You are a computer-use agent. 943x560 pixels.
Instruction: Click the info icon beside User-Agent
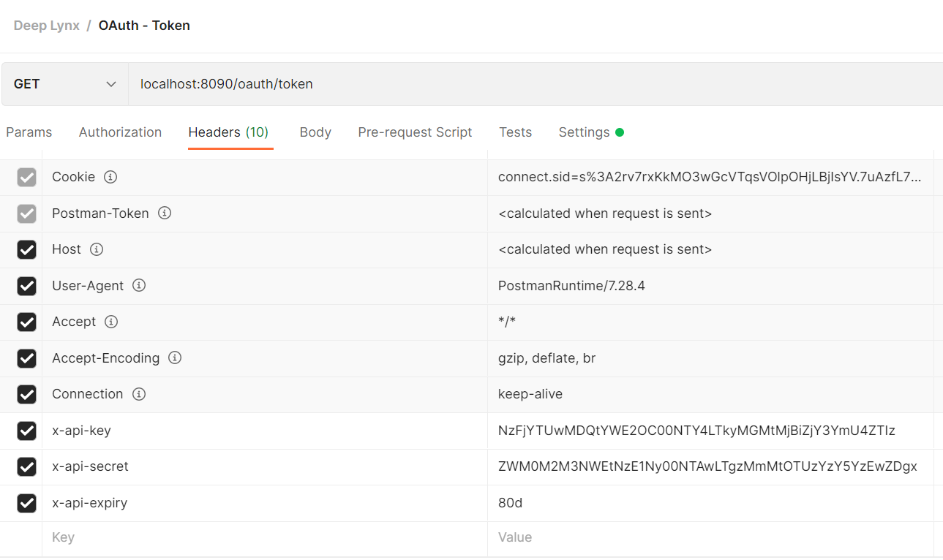pos(139,285)
